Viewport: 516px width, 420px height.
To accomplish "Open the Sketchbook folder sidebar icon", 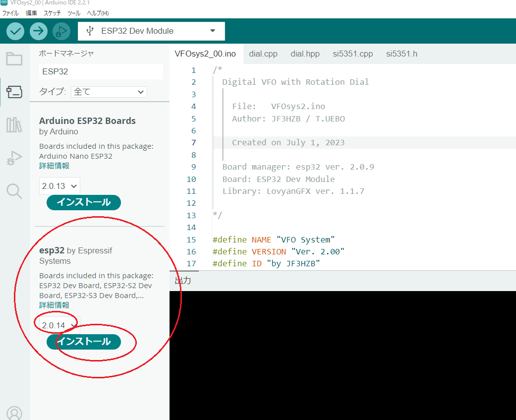I will coord(14,59).
